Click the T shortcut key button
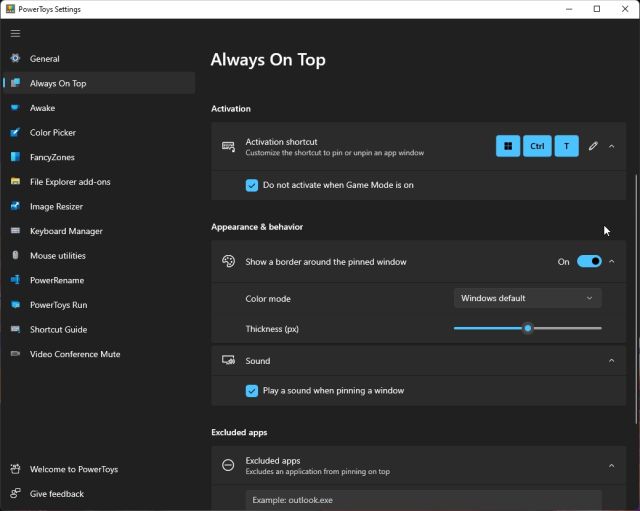Screen dimensions: 640x511 pyautogui.click(x=567, y=146)
